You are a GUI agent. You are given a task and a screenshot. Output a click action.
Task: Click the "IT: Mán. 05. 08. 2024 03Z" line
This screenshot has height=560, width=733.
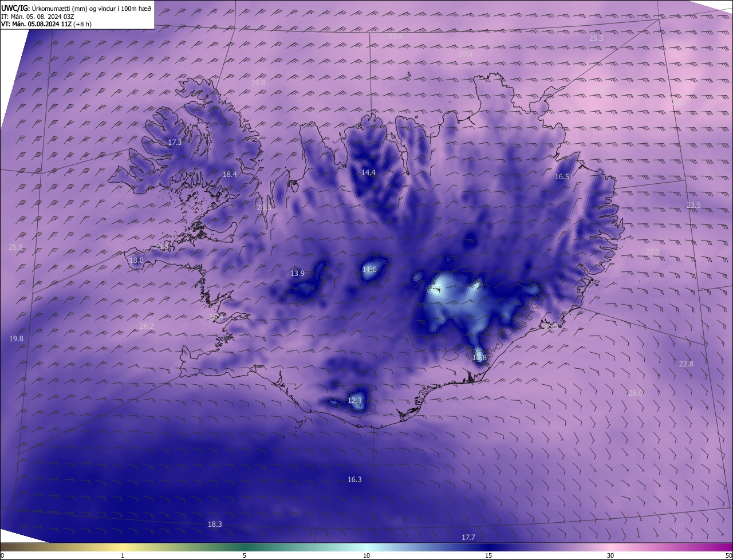tap(38, 16)
